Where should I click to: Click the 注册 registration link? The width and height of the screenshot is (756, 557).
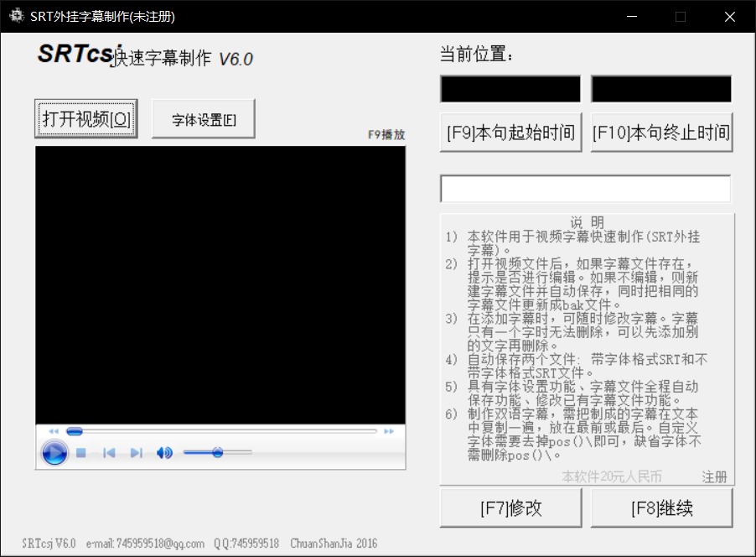713,476
